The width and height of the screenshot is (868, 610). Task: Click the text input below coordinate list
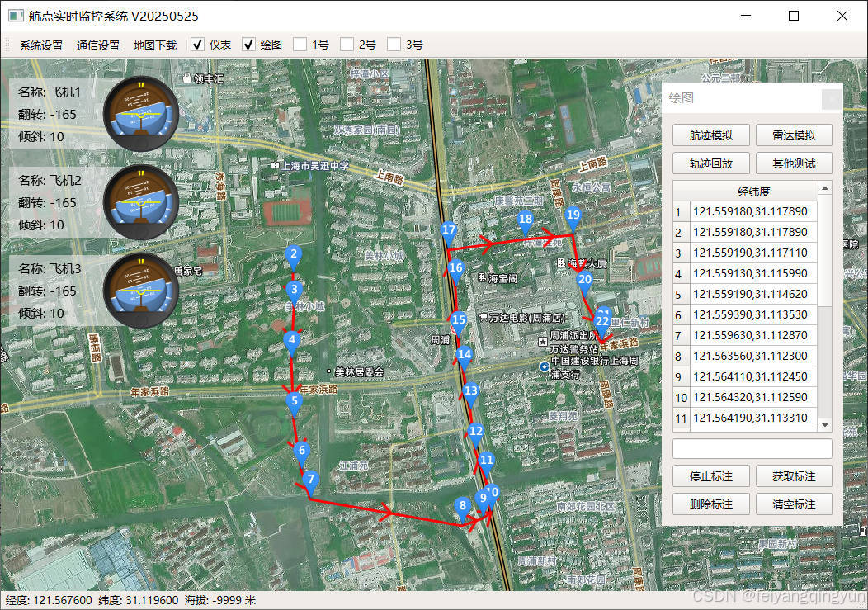752,448
